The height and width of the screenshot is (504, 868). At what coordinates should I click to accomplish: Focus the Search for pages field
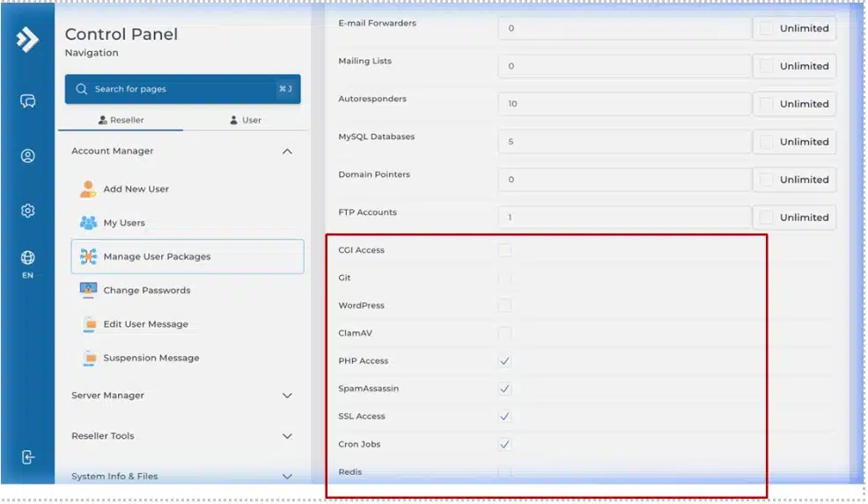(183, 89)
